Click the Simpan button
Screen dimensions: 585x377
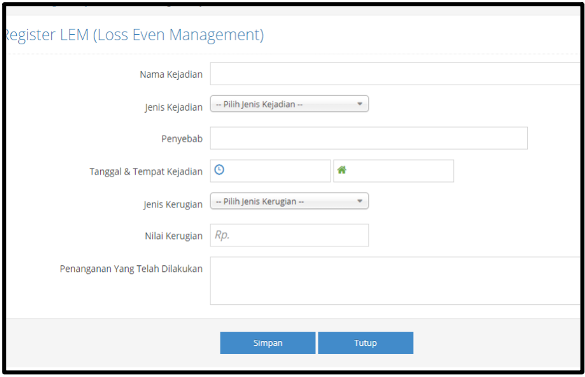tap(268, 343)
